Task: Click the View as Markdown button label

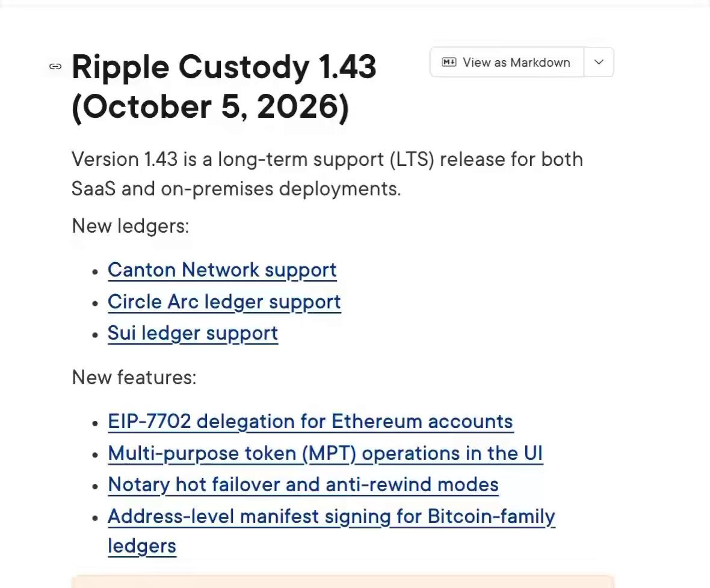Action: coord(516,63)
